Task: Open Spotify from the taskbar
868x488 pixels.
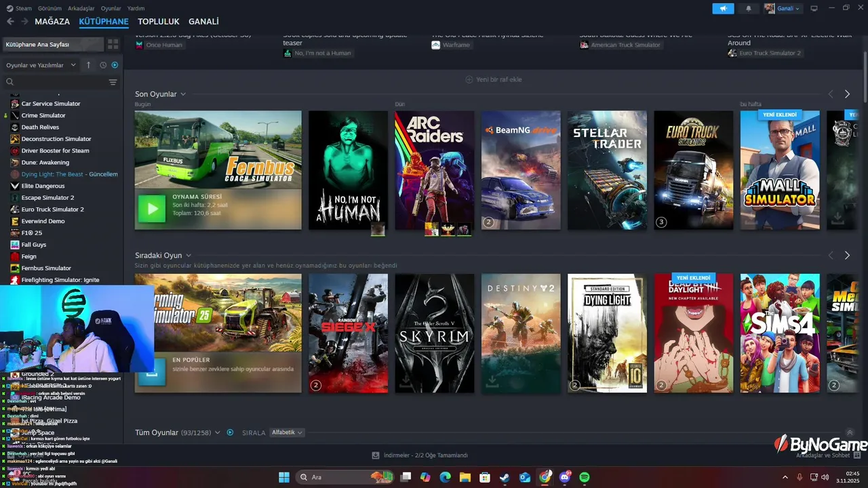Action: (585, 477)
